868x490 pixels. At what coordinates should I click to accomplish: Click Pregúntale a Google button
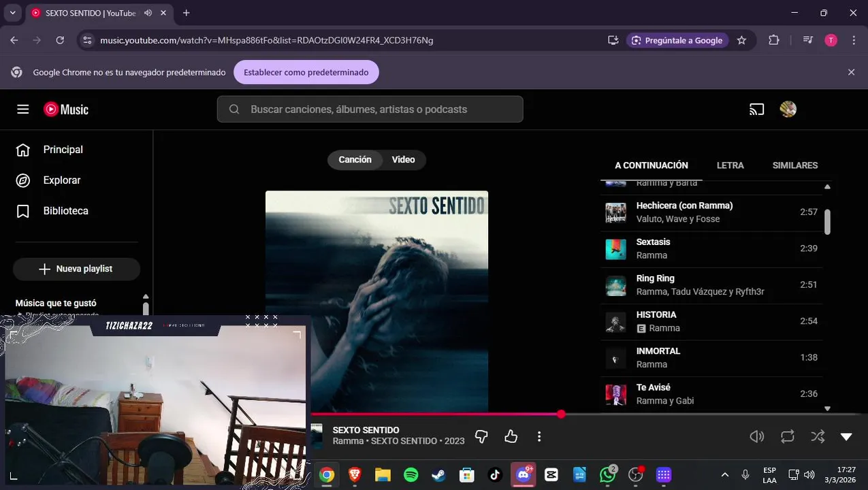pos(677,40)
